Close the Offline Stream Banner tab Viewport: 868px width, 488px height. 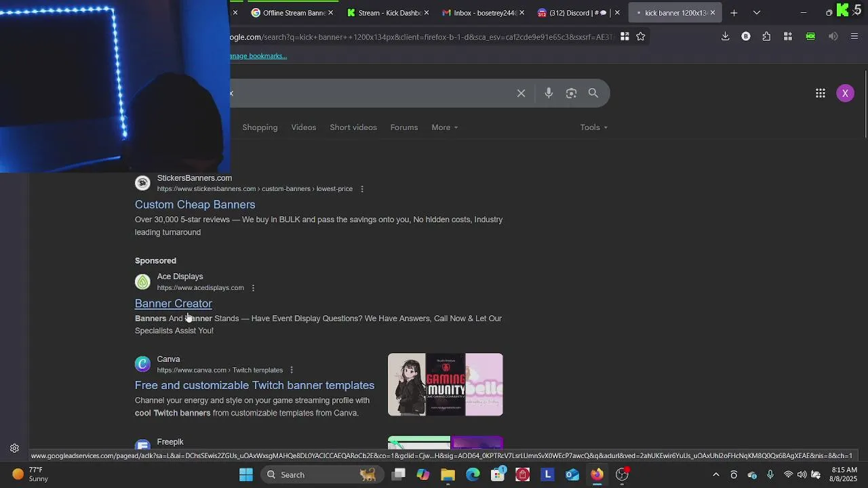pos(331,13)
